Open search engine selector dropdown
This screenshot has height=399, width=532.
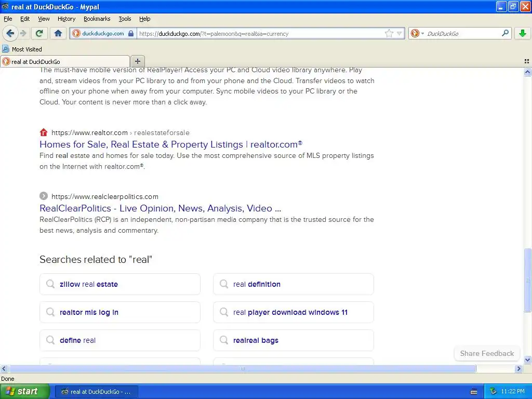(x=417, y=33)
